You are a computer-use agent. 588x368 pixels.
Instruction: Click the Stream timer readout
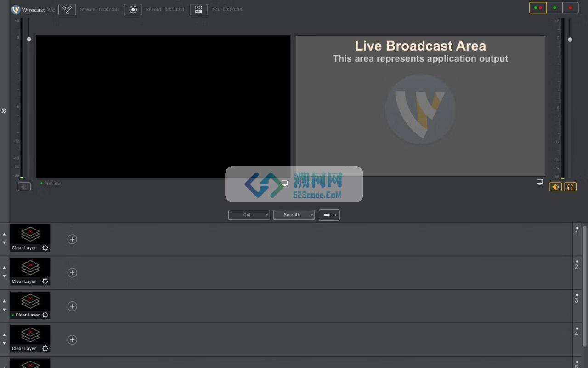pyautogui.click(x=99, y=9)
